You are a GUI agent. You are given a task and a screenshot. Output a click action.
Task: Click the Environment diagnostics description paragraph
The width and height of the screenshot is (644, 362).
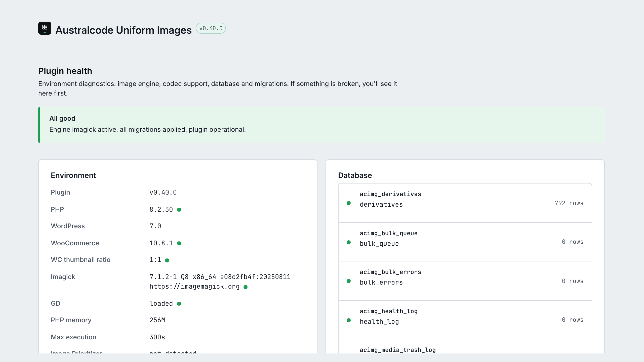[218, 88]
